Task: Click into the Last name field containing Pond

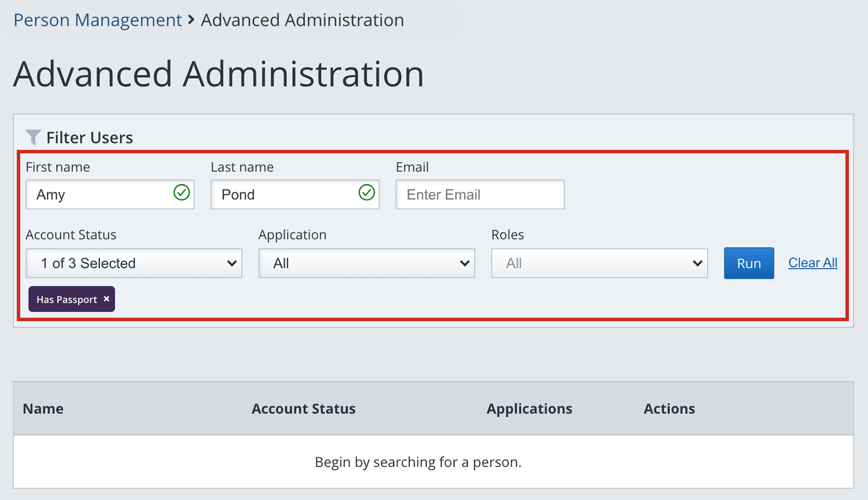Action: pyautogui.click(x=284, y=194)
